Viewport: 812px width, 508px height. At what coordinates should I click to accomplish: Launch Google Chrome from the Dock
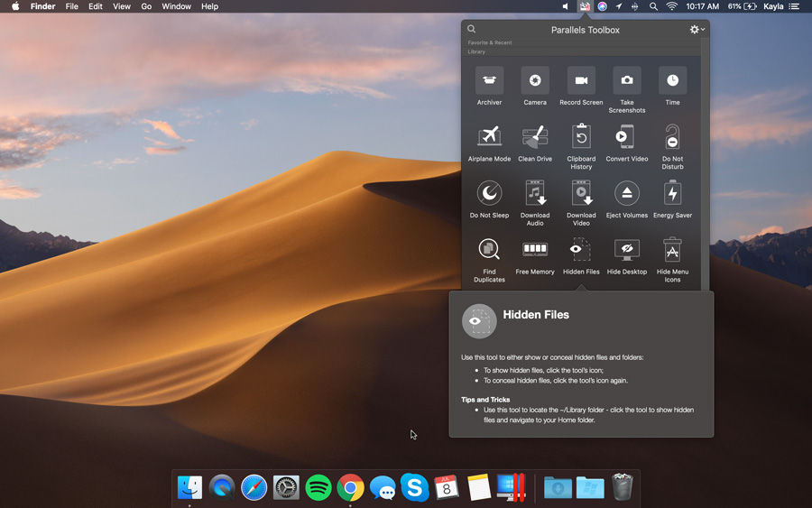coord(350,487)
